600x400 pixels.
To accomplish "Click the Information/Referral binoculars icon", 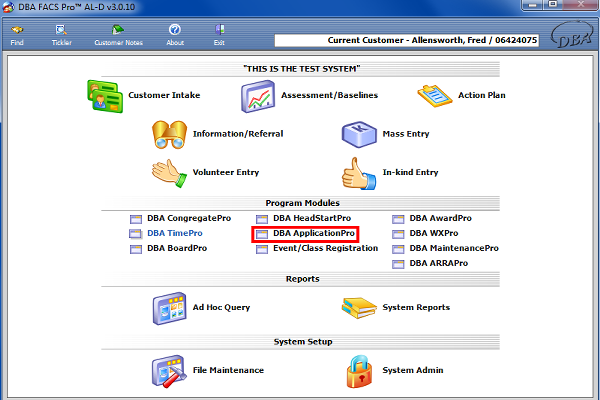I will coord(170,134).
